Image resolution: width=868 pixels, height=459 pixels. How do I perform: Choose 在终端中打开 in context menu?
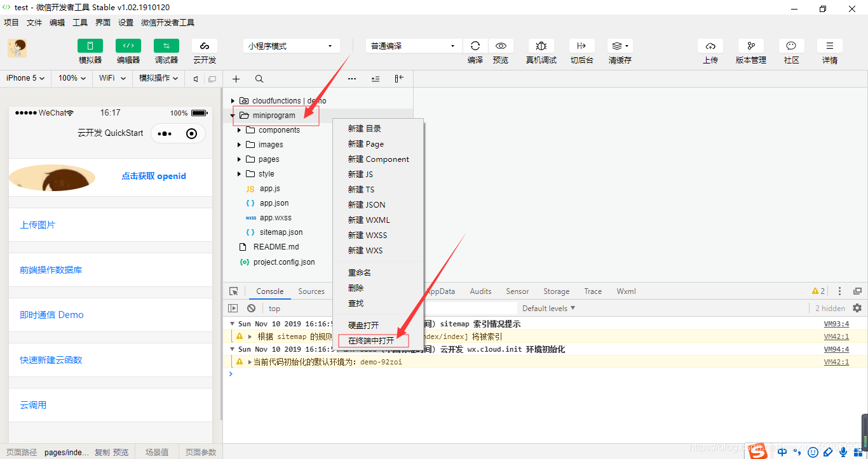(x=379, y=340)
